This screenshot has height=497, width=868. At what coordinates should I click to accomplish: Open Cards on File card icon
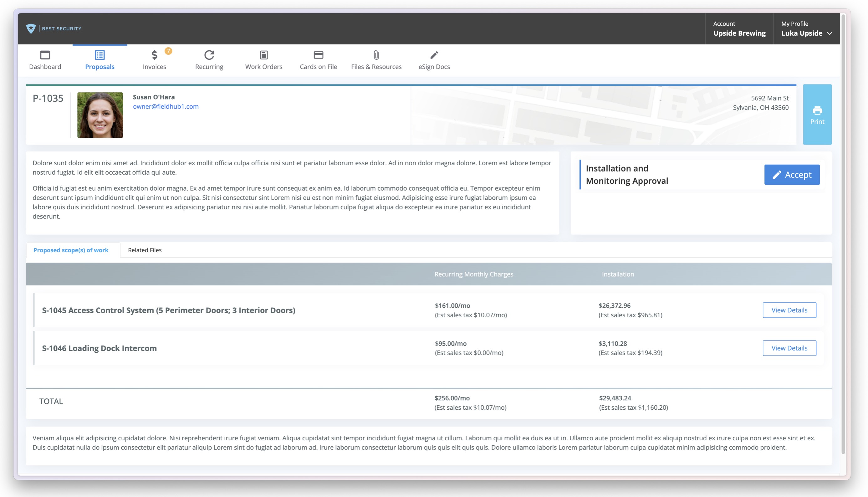pos(318,55)
